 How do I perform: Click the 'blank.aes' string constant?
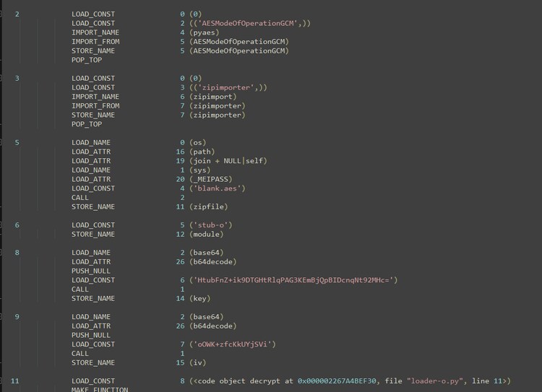pyautogui.click(x=217, y=188)
